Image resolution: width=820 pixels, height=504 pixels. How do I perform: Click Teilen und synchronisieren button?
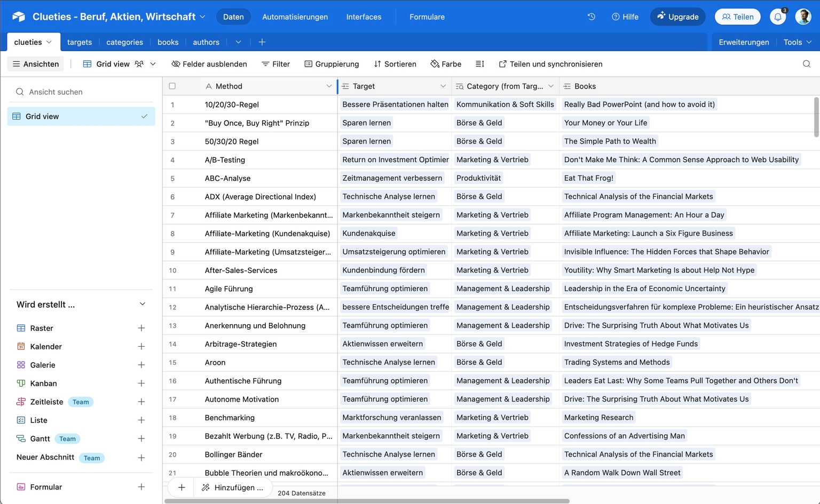(x=550, y=64)
